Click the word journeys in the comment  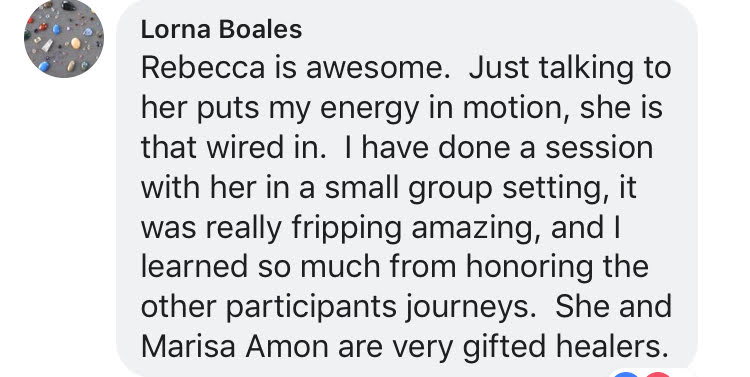[471, 308]
